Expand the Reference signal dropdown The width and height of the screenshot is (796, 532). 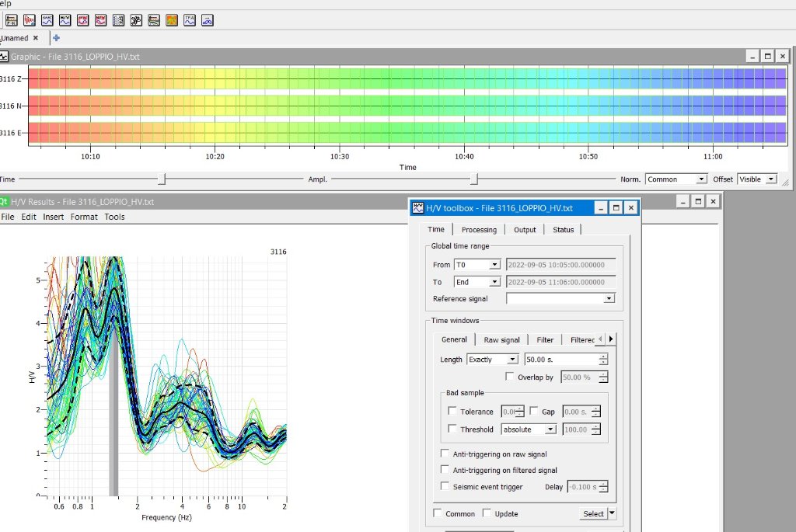point(609,298)
